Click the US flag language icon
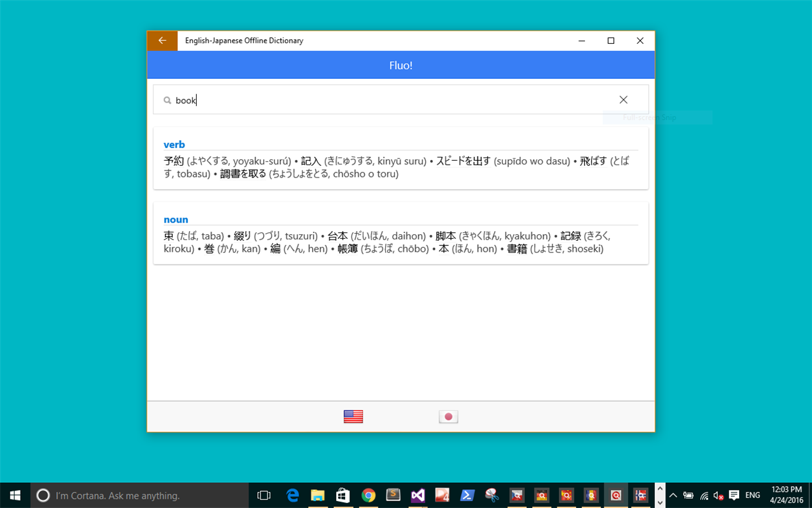Viewport: 812px width, 508px height. tap(354, 416)
